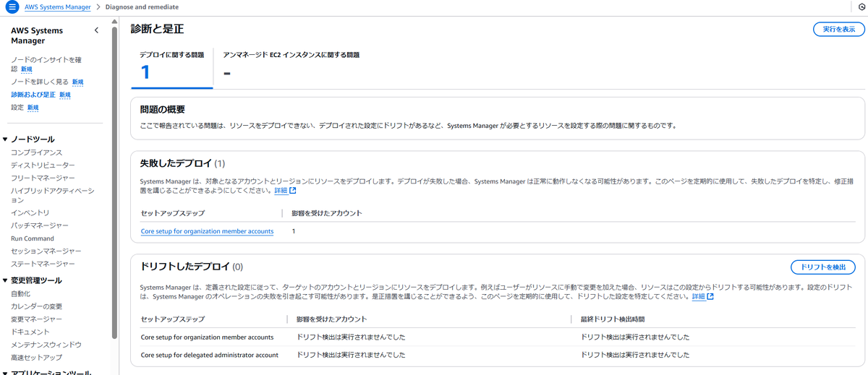Open ノードのインサイトを確認 in sidebar
The width and height of the screenshot is (868, 375).
point(46,64)
